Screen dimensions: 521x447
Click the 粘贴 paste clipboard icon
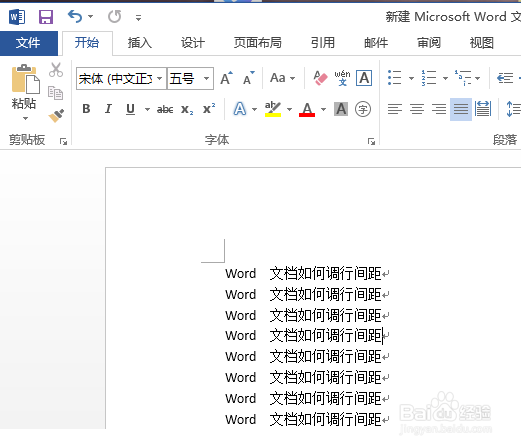(x=26, y=79)
